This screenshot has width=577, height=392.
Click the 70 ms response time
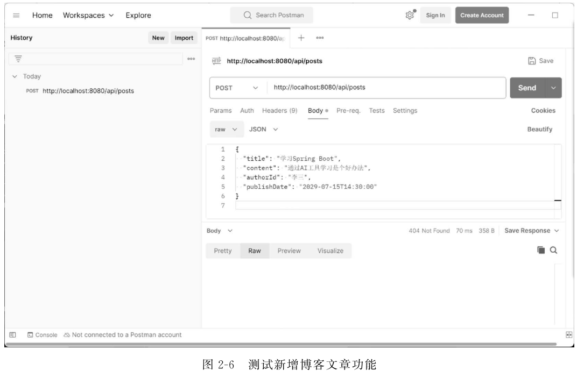[464, 231]
